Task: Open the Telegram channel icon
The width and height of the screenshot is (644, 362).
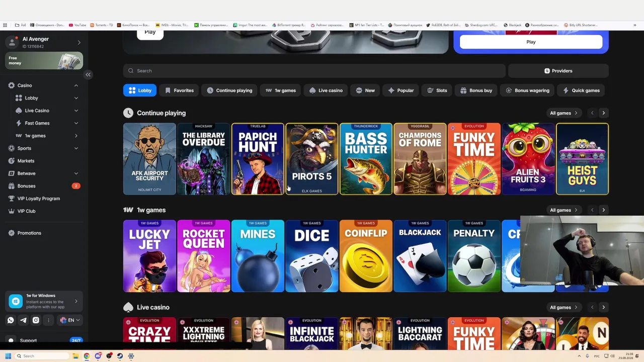Action: point(23,320)
